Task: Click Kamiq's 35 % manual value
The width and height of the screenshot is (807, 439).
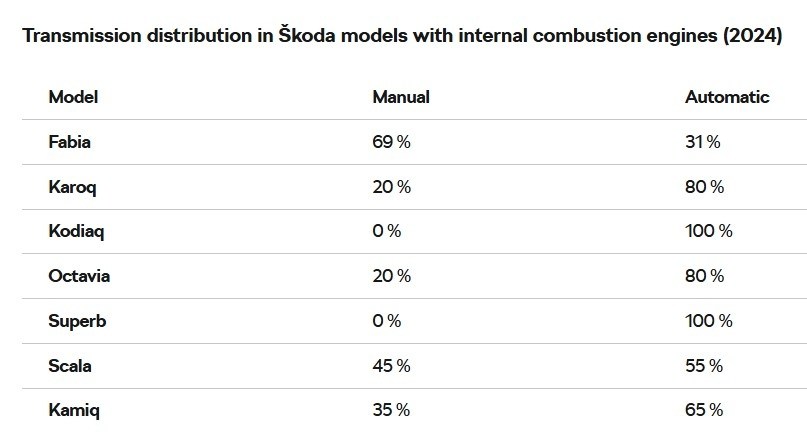Action: pos(391,410)
